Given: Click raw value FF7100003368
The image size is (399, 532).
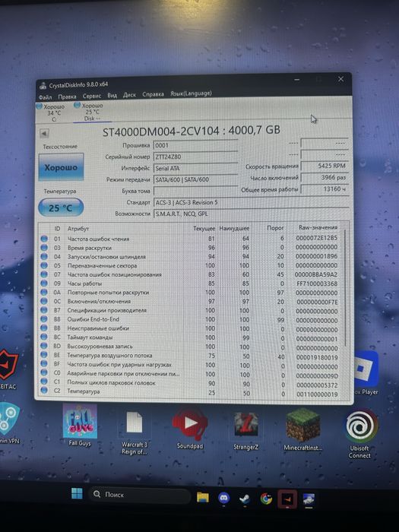Looking at the screenshot, I should pyautogui.click(x=316, y=283).
